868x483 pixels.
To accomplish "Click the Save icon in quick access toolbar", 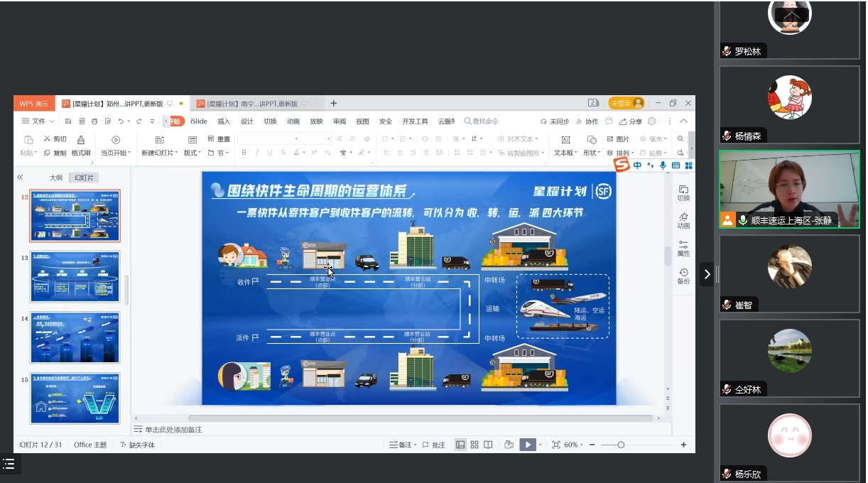I will tap(68, 121).
